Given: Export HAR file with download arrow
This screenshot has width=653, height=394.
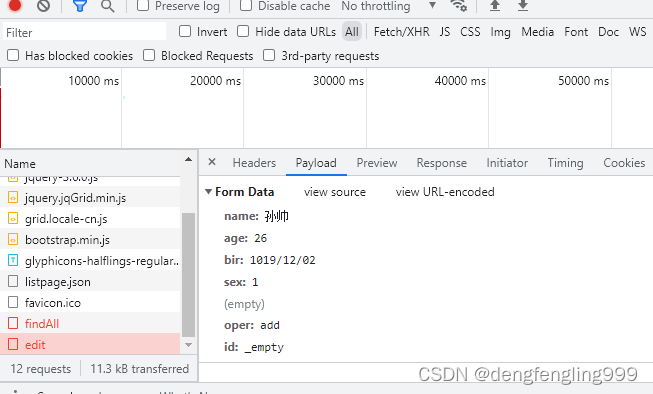Looking at the screenshot, I should click(523, 5).
